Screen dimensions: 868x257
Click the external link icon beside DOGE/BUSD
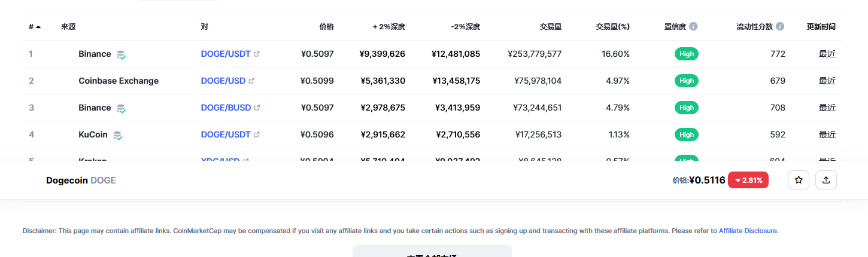pyautogui.click(x=257, y=108)
